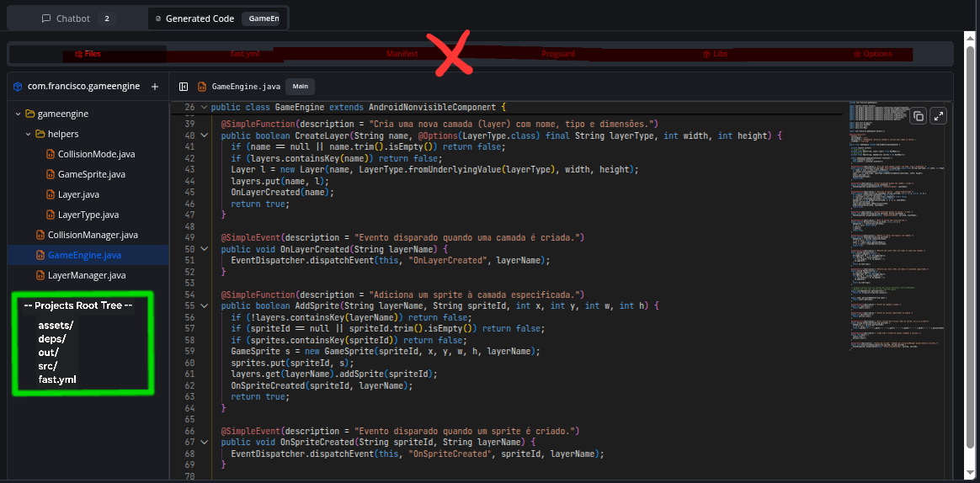The width and height of the screenshot is (980, 483).
Task: Fold the GameEngine class at line 26
Action: (204, 108)
